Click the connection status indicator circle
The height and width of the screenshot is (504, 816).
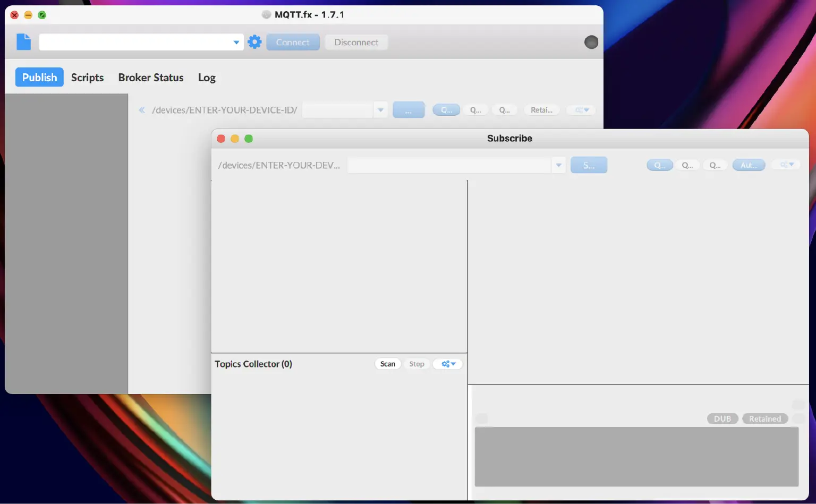[591, 41]
